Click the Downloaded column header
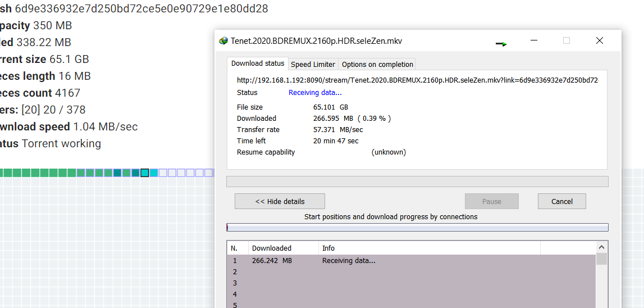Image resolution: width=644 pixels, height=308 pixels. pyautogui.click(x=284, y=248)
